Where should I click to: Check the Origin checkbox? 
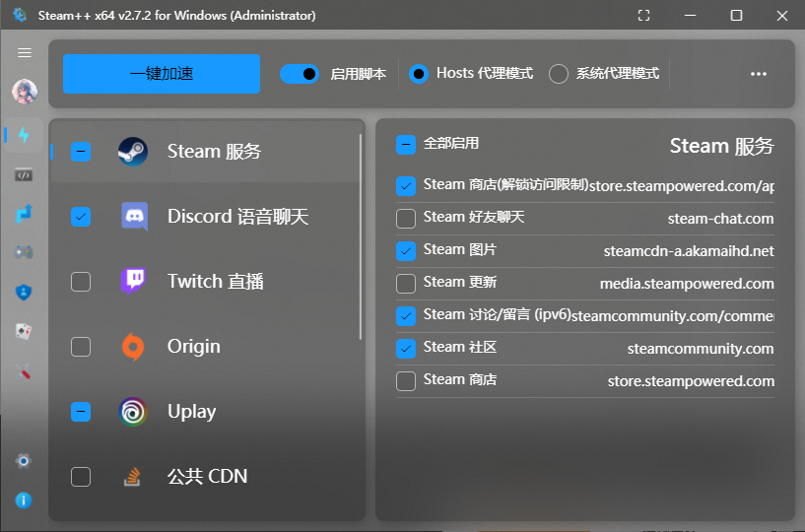81,347
